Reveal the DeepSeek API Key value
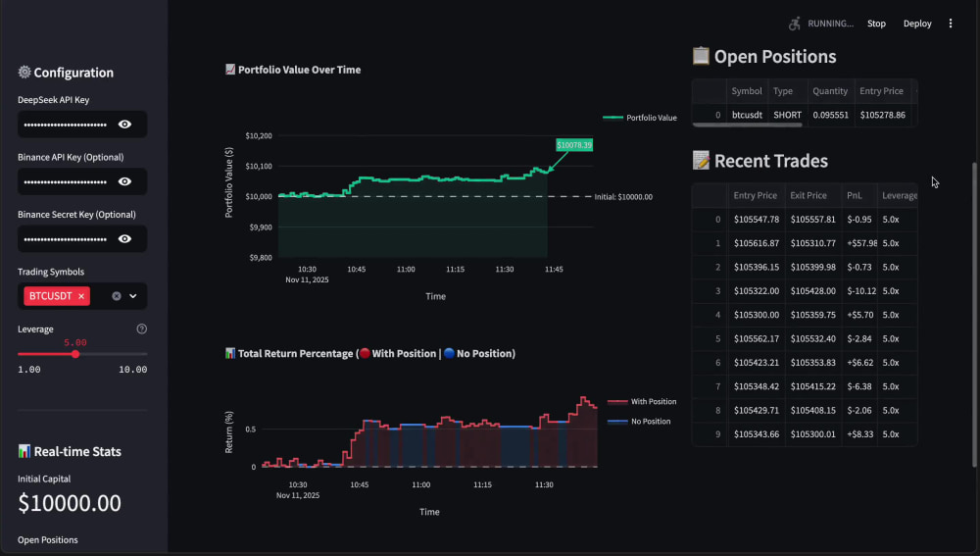The width and height of the screenshot is (980, 556). point(125,125)
